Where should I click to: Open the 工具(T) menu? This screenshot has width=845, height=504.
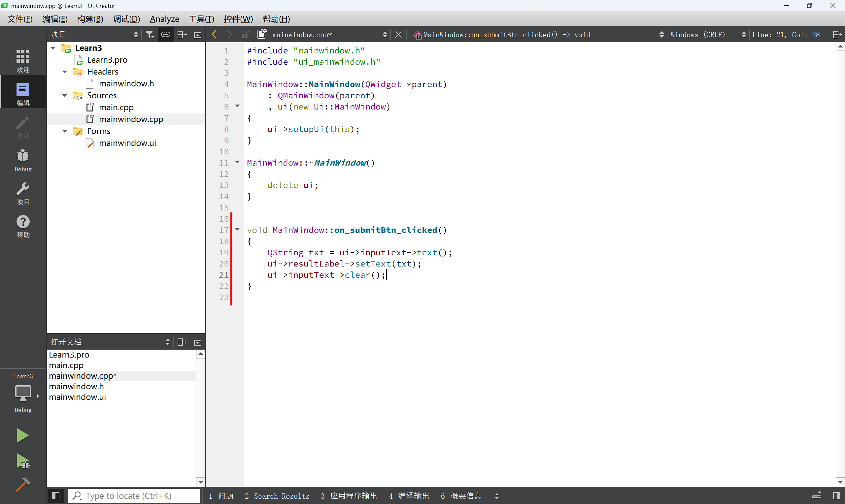(x=201, y=19)
